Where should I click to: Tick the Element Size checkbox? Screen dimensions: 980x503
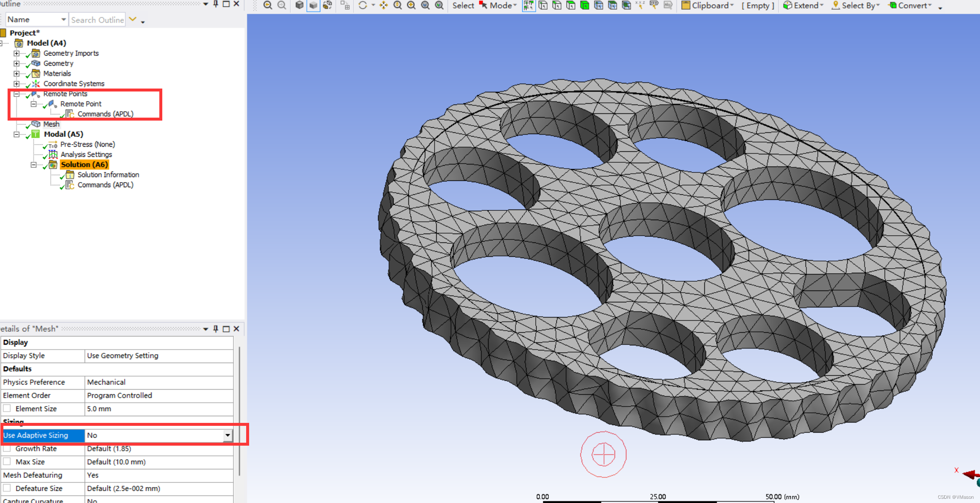(x=7, y=409)
